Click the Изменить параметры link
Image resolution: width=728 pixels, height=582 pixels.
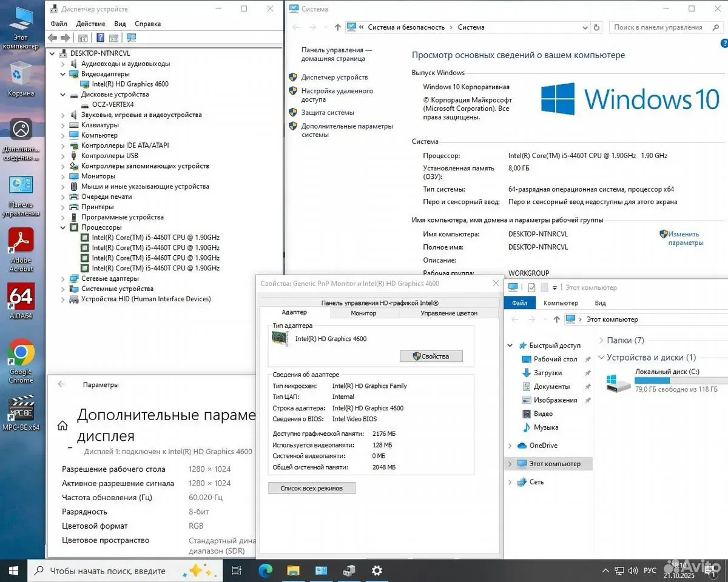click(686, 238)
